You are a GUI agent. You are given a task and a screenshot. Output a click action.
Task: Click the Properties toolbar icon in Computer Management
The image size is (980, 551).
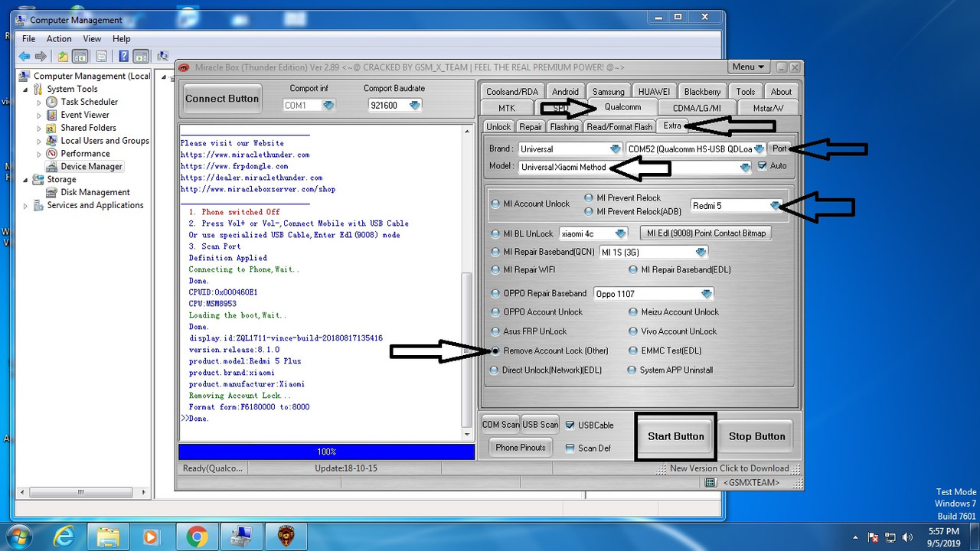tap(101, 56)
